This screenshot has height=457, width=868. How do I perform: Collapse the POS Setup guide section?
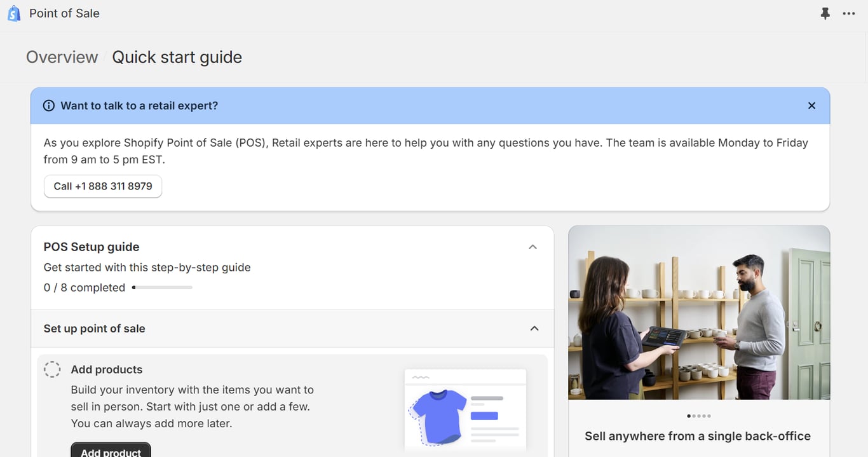click(x=532, y=247)
